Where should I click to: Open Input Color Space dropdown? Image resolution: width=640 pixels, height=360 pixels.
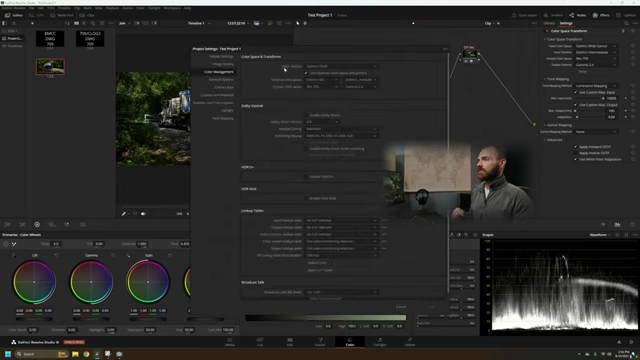click(x=596, y=46)
